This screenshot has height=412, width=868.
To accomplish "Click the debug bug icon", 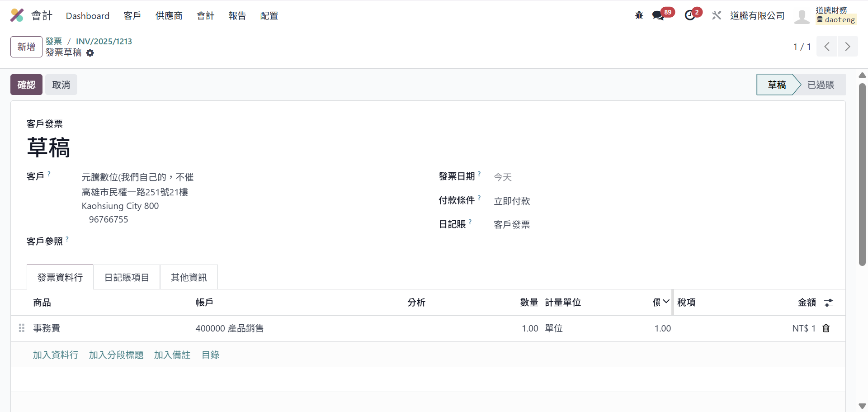I will point(639,15).
